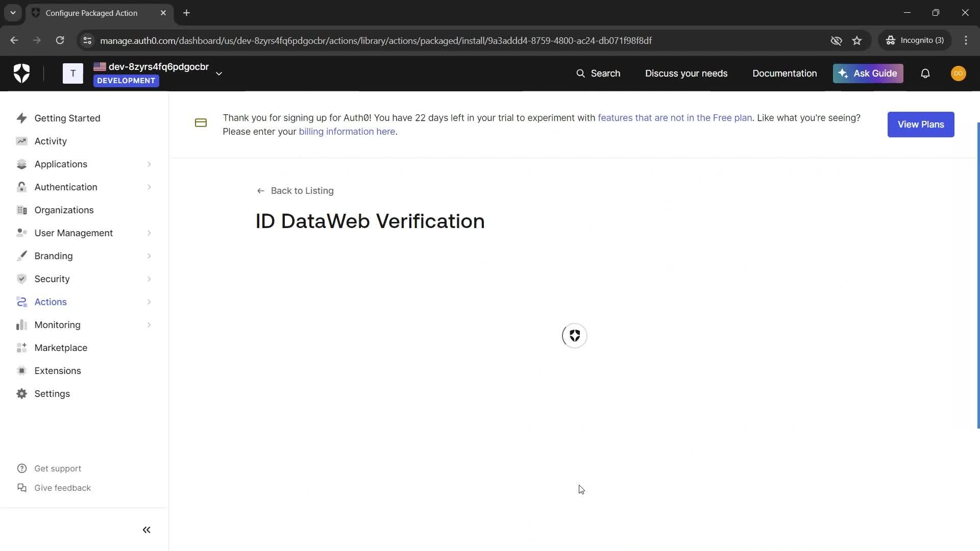The width and height of the screenshot is (980, 551).
Task: View site information icon in address bar
Action: (x=87, y=40)
